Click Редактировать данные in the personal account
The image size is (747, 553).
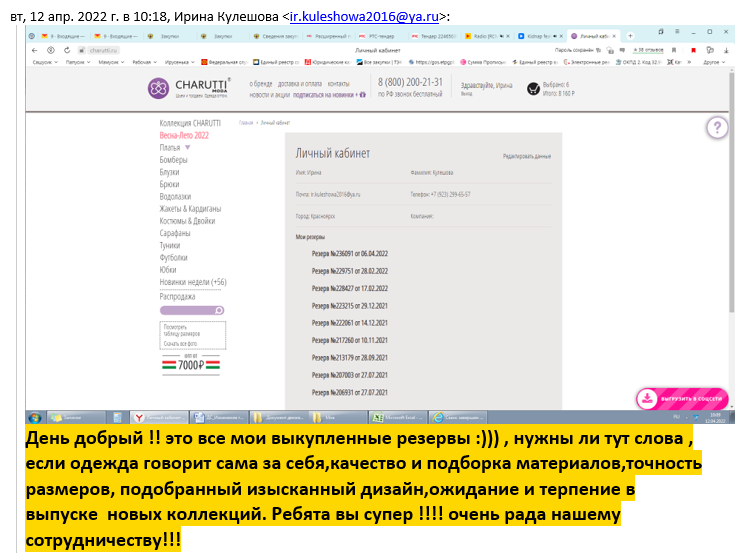coord(527,156)
